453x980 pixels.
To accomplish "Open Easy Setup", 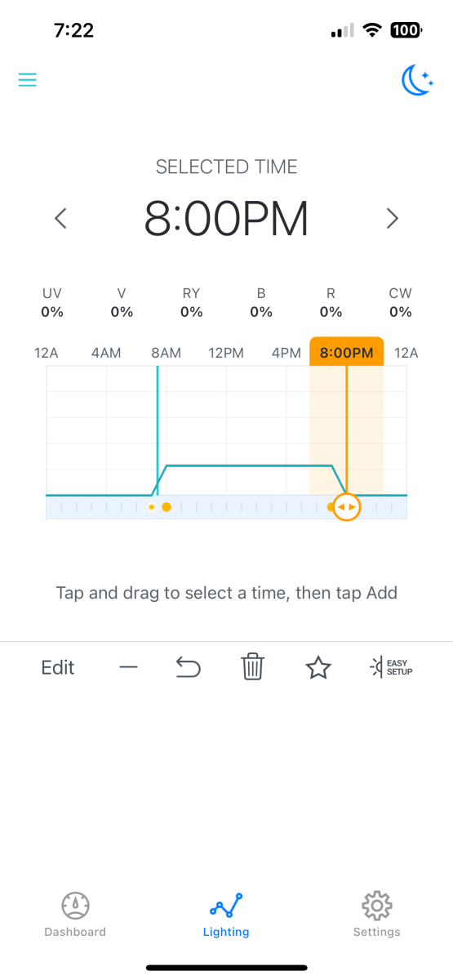I will 391,667.
